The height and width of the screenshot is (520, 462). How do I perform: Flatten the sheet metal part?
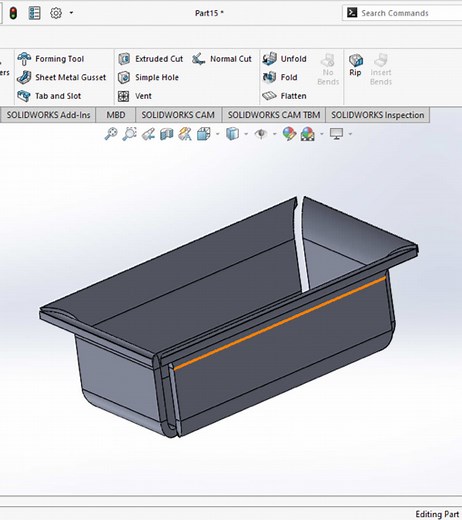pyautogui.click(x=284, y=96)
